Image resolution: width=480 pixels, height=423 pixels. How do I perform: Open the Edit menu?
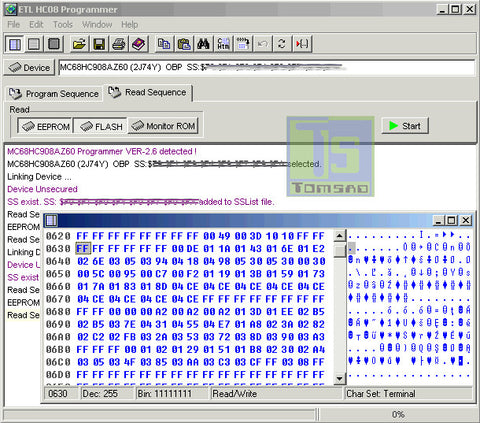36,25
